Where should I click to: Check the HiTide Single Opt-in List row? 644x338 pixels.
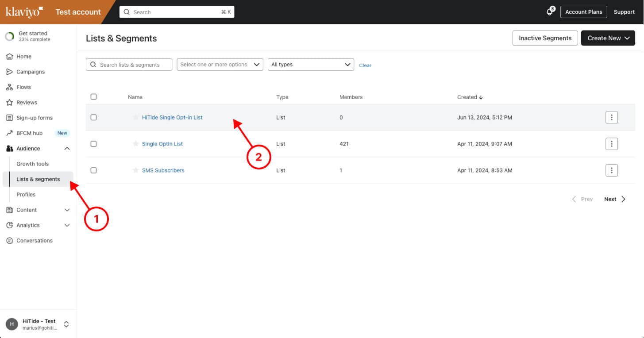(x=93, y=117)
